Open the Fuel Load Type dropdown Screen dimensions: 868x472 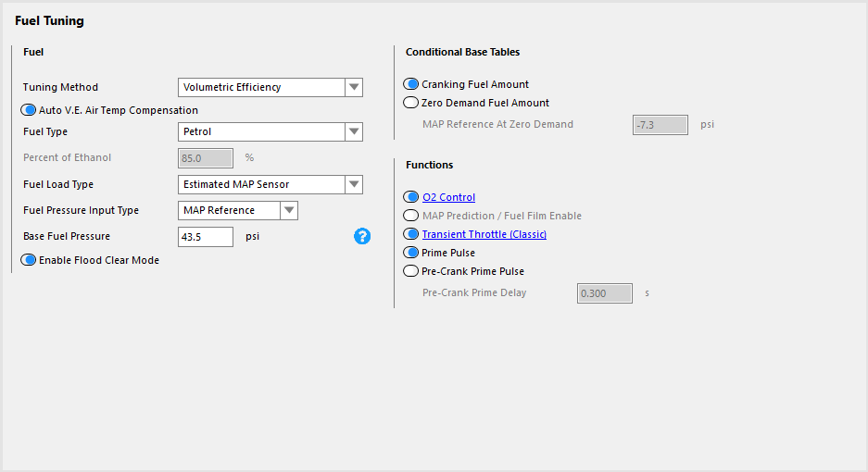[354, 184]
